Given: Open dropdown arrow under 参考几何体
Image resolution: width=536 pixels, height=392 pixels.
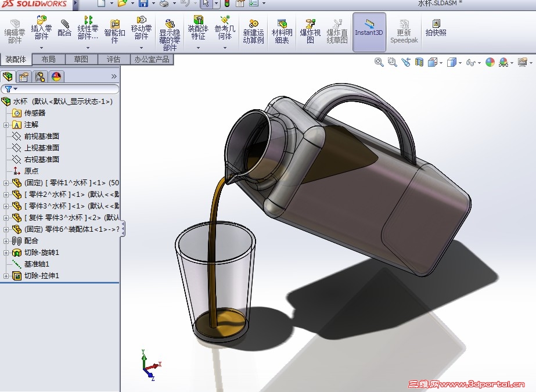Looking at the screenshot, I should click(x=225, y=48).
